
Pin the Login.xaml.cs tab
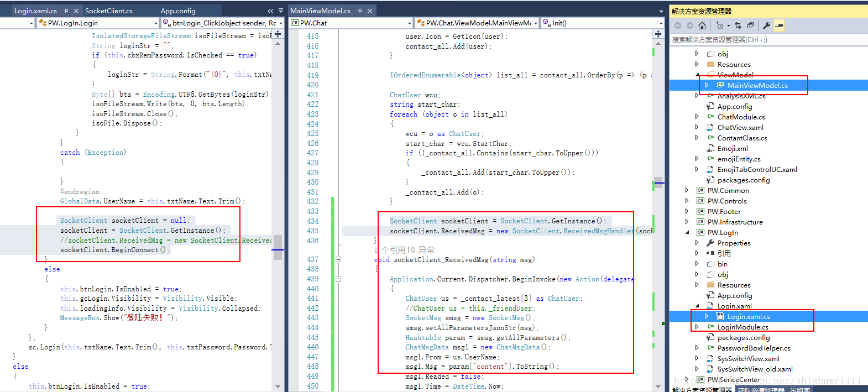(x=66, y=11)
